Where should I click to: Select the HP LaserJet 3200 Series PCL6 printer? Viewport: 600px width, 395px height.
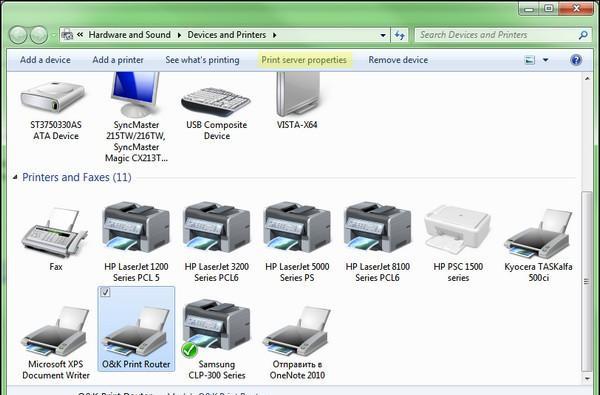pyautogui.click(x=217, y=227)
